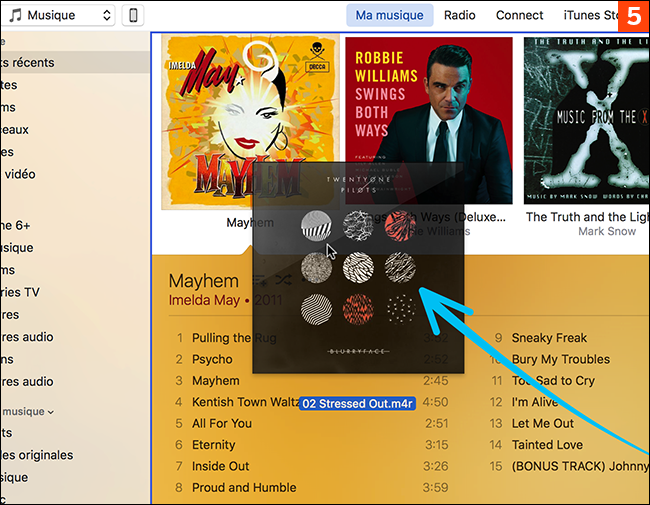The image size is (650, 505).
Task: Open the Radio tab
Action: pyautogui.click(x=460, y=15)
